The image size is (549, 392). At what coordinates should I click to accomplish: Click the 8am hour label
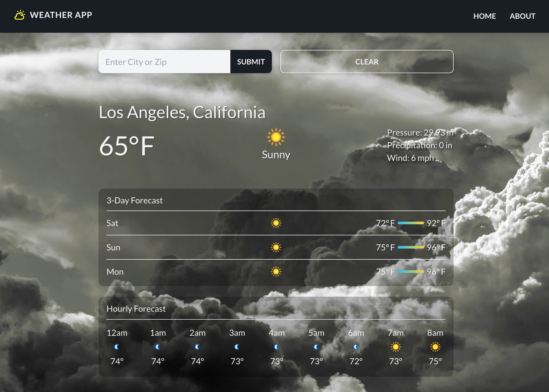(435, 333)
